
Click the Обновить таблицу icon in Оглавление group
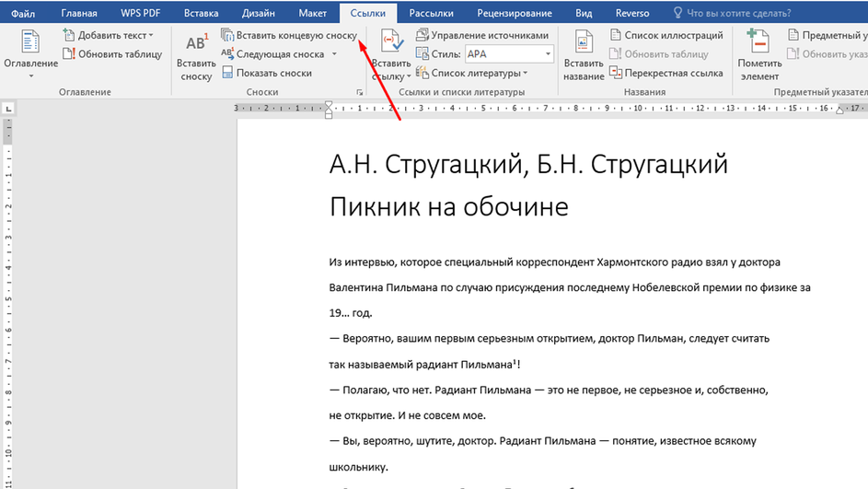69,53
